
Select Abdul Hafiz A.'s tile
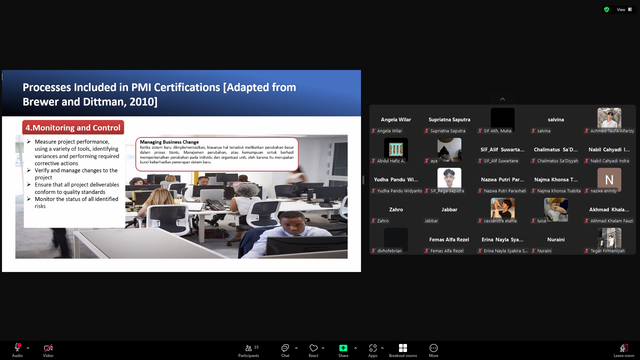point(396,150)
